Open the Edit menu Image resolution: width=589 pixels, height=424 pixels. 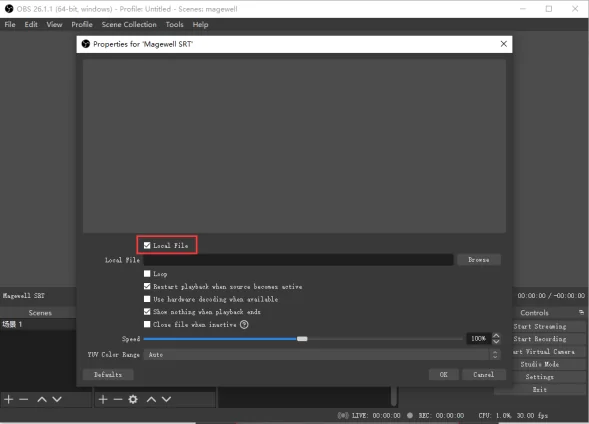(31, 24)
